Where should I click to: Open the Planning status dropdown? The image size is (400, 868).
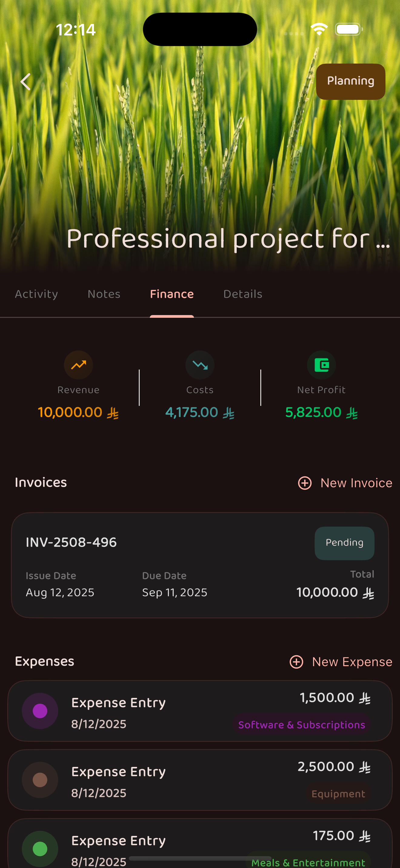(350, 81)
